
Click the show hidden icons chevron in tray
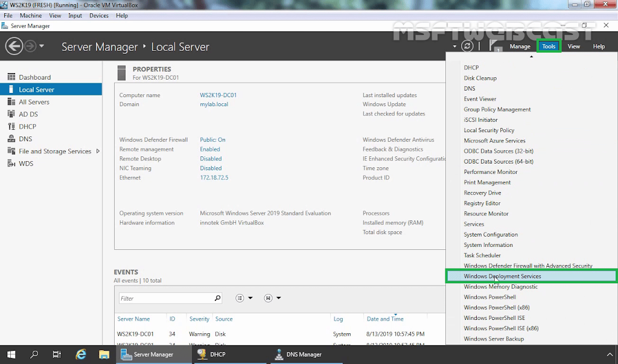[610, 354]
